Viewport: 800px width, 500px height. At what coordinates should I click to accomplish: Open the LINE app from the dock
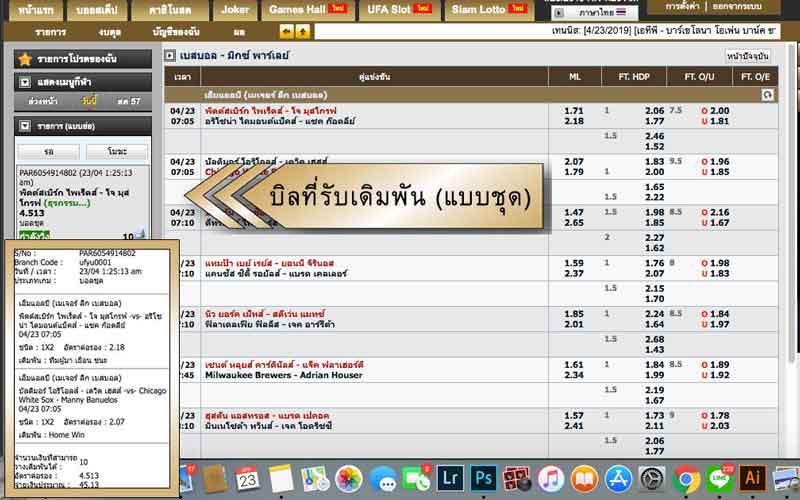pyautogui.click(x=719, y=479)
